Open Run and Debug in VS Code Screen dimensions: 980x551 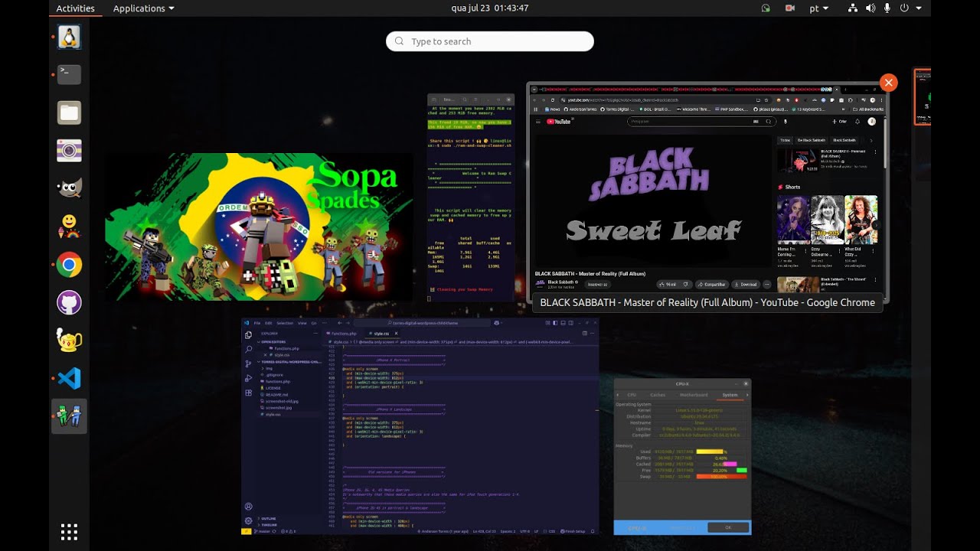(248, 378)
